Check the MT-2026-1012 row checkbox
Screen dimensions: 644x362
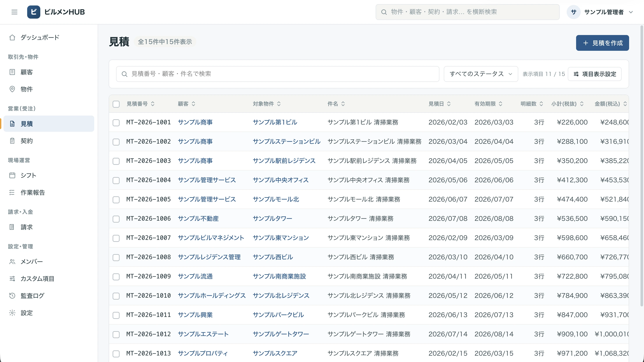pyautogui.click(x=116, y=334)
